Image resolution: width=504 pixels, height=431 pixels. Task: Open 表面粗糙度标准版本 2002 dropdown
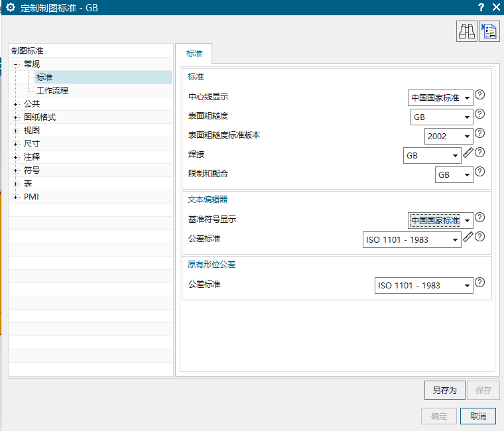point(448,137)
